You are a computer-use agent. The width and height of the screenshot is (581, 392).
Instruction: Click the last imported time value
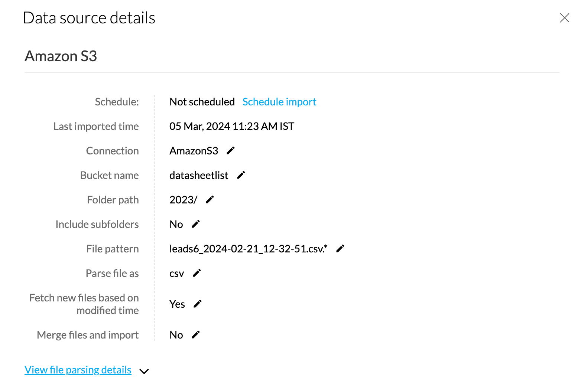(x=231, y=126)
